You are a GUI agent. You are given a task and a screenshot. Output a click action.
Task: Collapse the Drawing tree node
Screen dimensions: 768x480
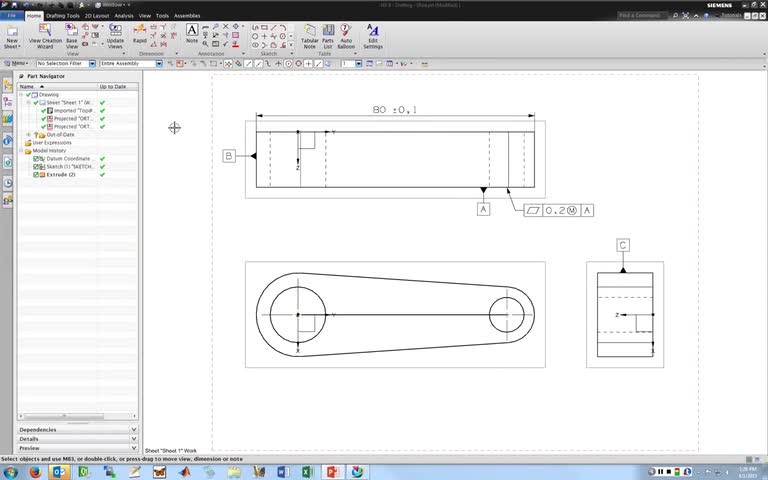(21, 95)
